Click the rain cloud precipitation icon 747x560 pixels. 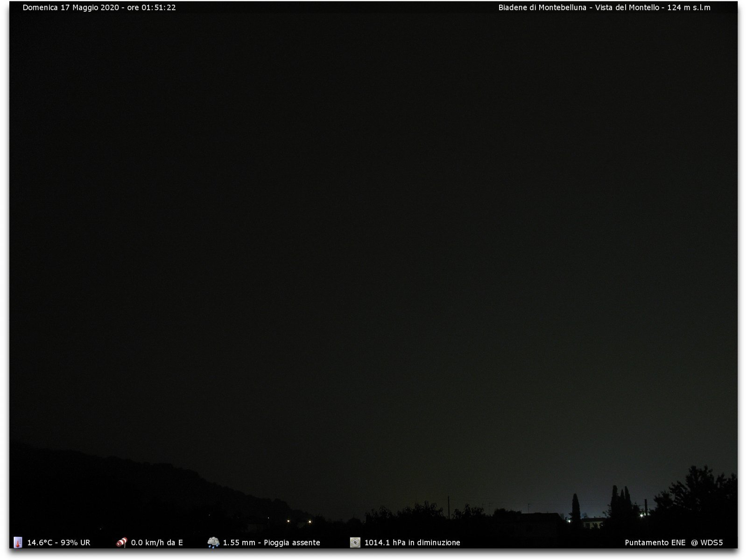coord(213,542)
